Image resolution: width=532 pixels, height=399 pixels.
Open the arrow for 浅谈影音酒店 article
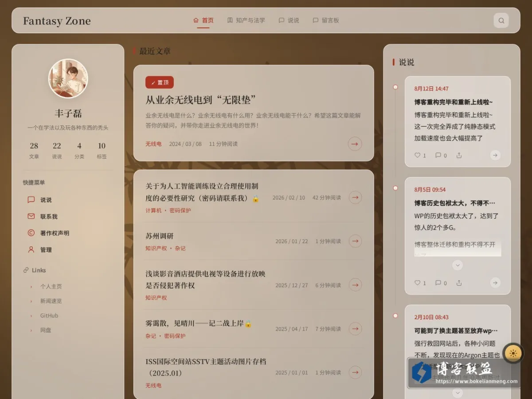pyautogui.click(x=355, y=285)
